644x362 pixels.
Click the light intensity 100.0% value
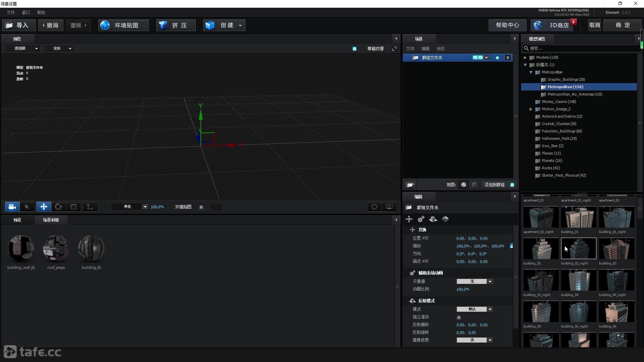[x=157, y=207]
